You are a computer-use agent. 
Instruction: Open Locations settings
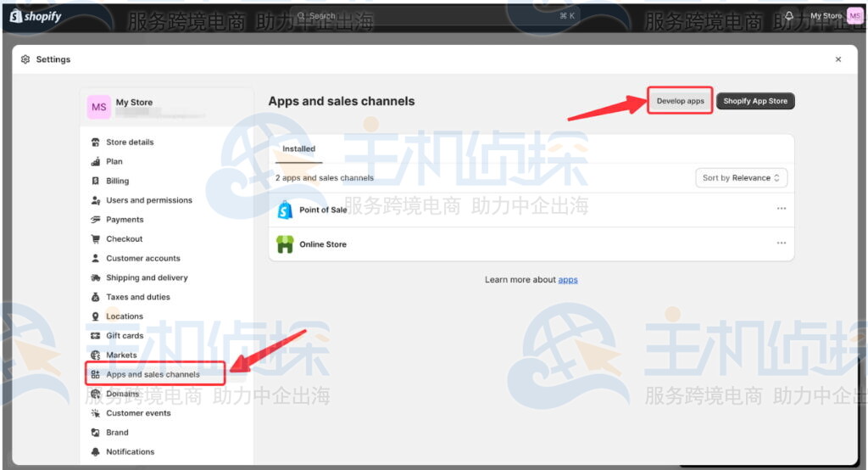125,316
